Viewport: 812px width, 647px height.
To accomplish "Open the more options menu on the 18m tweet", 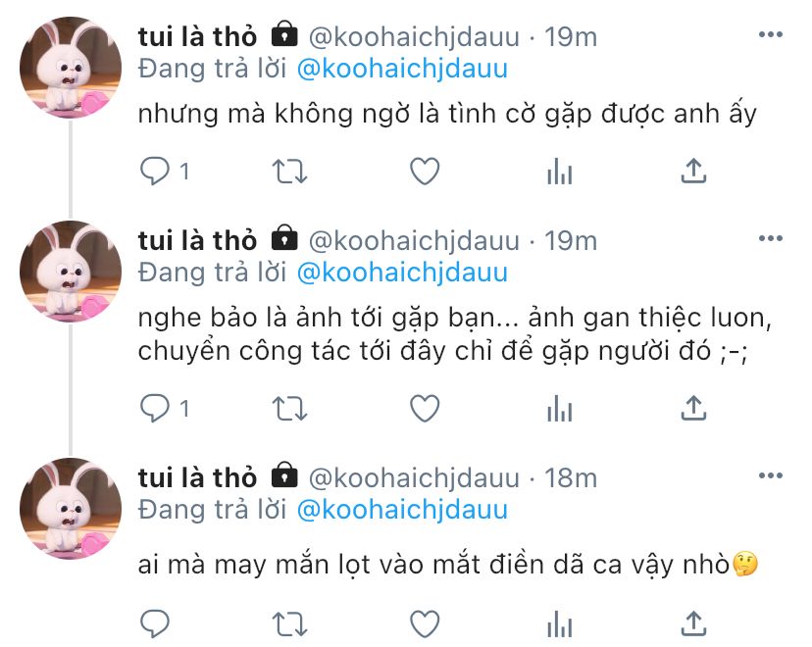I will pos(771,475).
